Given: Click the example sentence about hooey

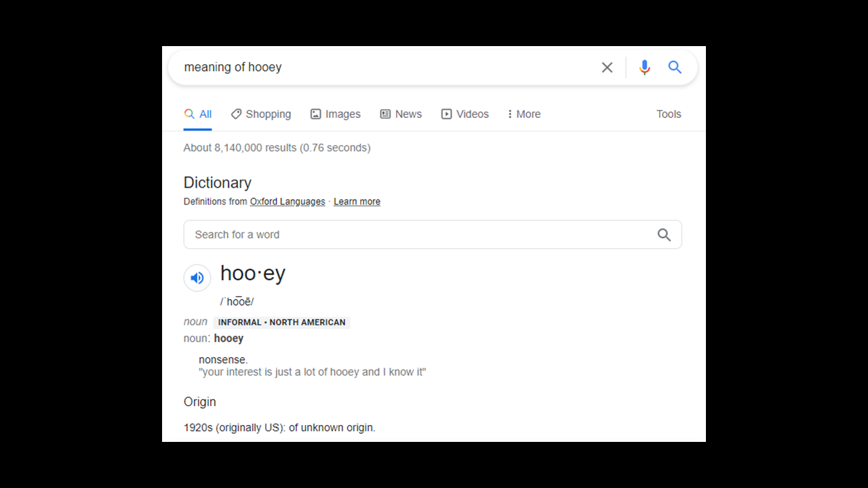Looking at the screenshot, I should [x=313, y=372].
